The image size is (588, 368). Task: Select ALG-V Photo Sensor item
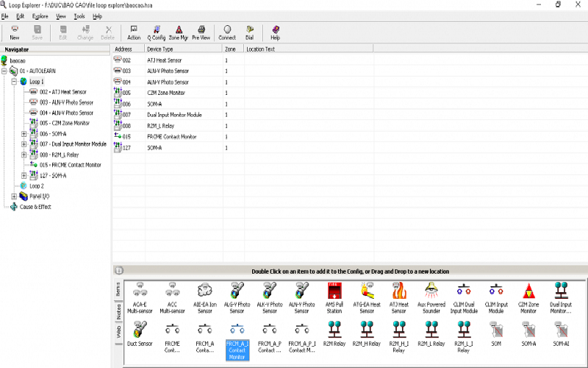[x=237, y=298]
